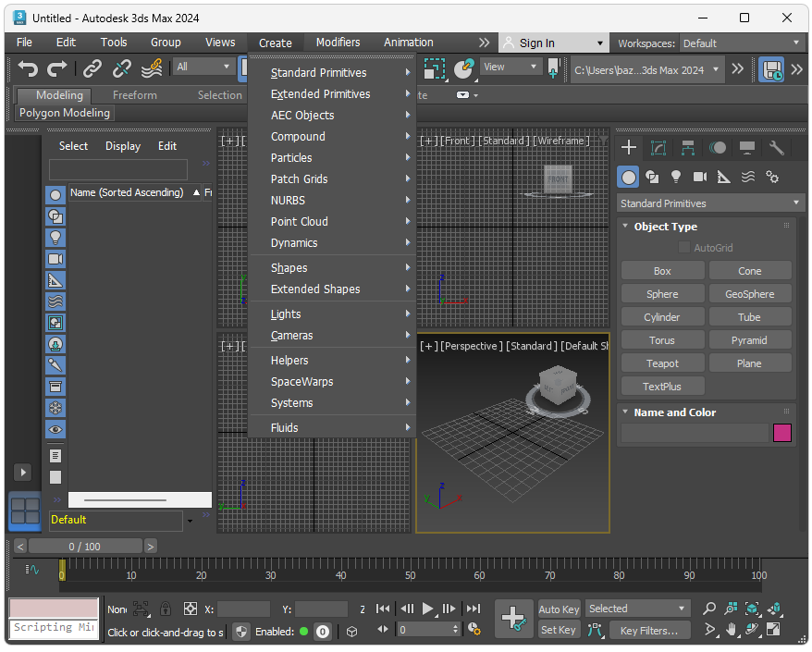Open the Mini Curve Editor icon
This screenshot has width=812, height=652.
[32, 570]
